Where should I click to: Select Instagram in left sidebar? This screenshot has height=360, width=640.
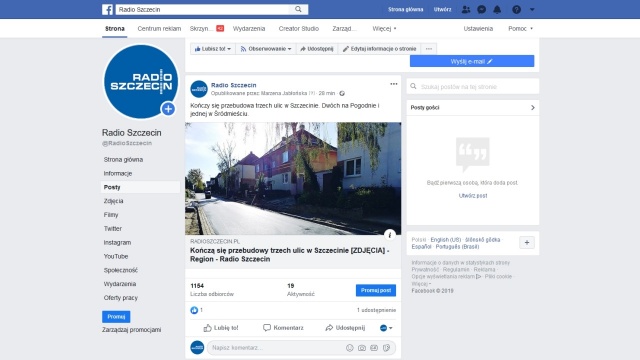tap(117, 242)
